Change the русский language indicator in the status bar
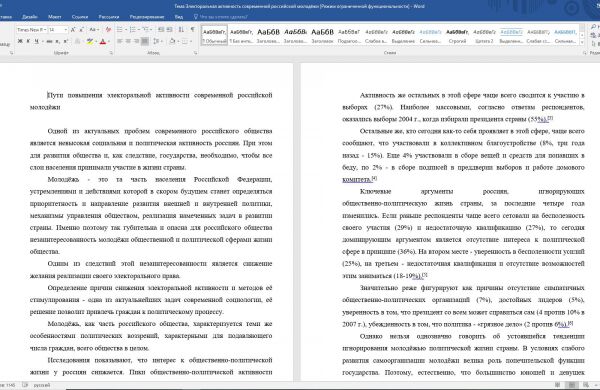The image size is (600, 390). 42,385
